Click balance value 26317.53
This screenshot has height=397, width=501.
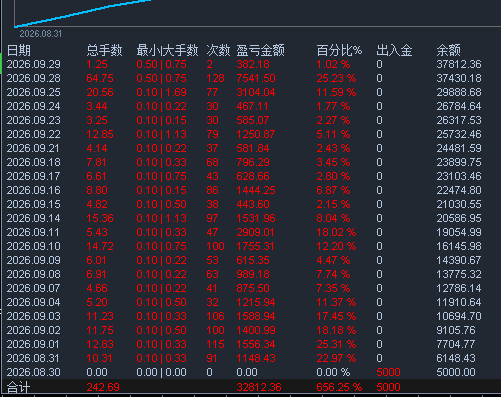[x=459, y=120]
